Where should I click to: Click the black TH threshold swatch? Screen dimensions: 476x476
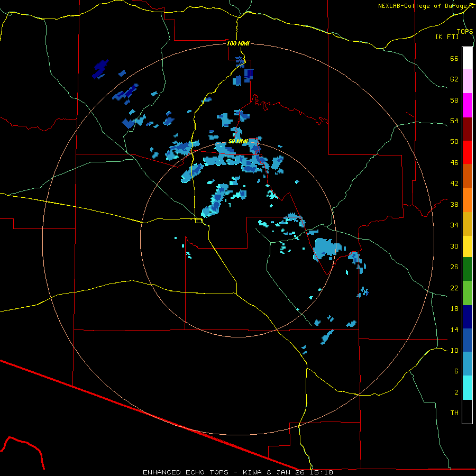coord(467,411)
